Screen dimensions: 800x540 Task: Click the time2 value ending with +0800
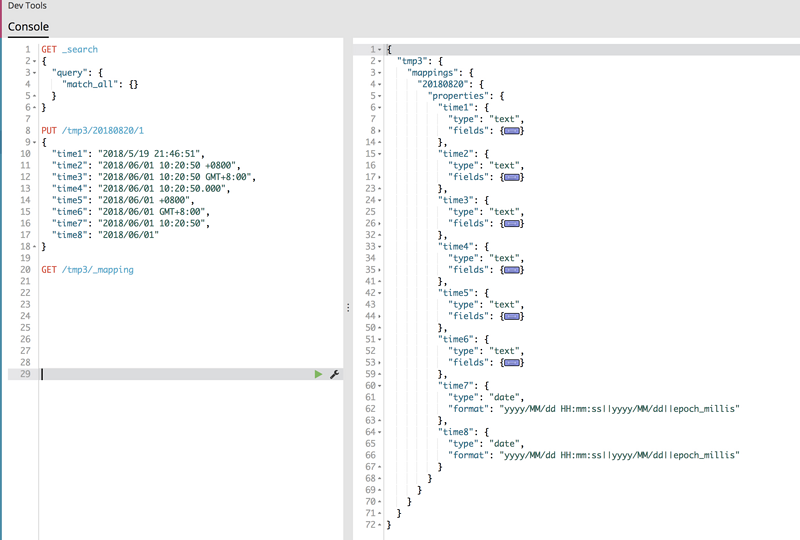tap(167, 165)
